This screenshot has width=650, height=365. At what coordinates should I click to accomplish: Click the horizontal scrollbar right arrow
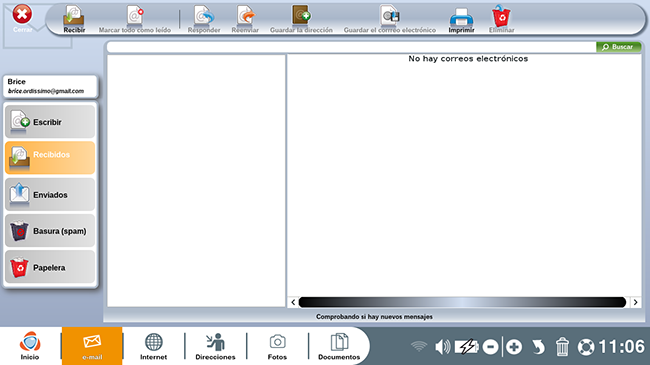[635, 302]
